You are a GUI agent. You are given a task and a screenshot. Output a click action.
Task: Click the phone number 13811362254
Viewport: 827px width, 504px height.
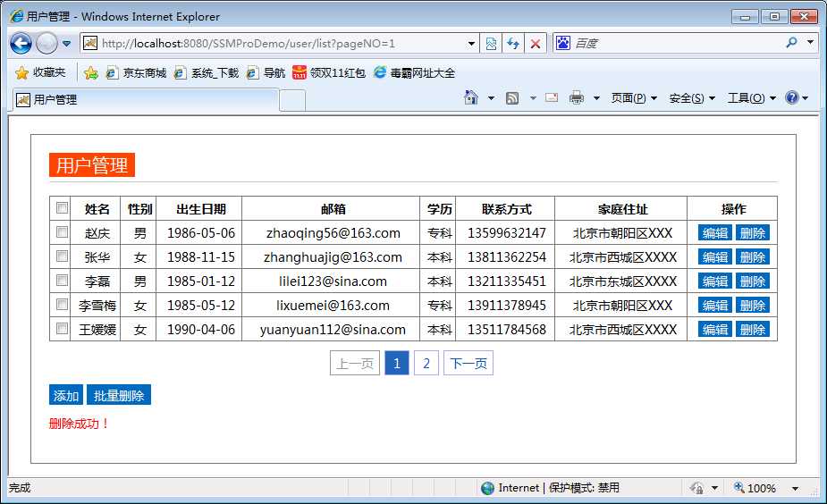[x=506, y=257]
